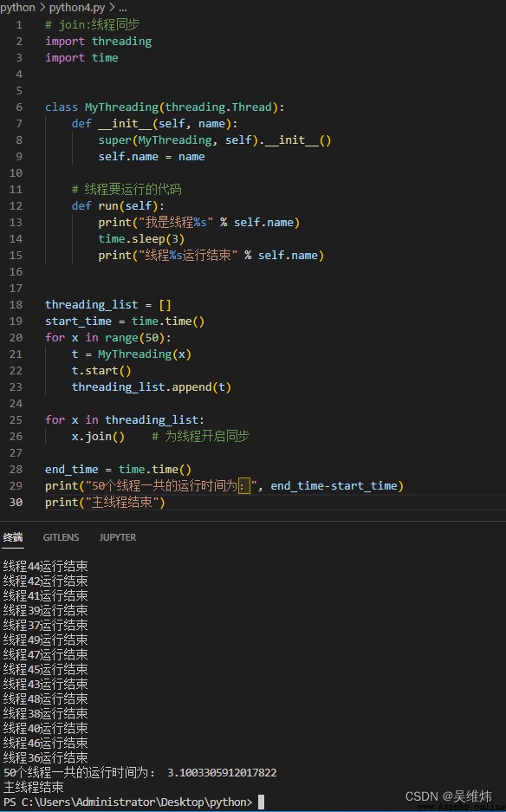Click the import time line
Viewport: 506px width, 812px height.
tap(81, 57)
